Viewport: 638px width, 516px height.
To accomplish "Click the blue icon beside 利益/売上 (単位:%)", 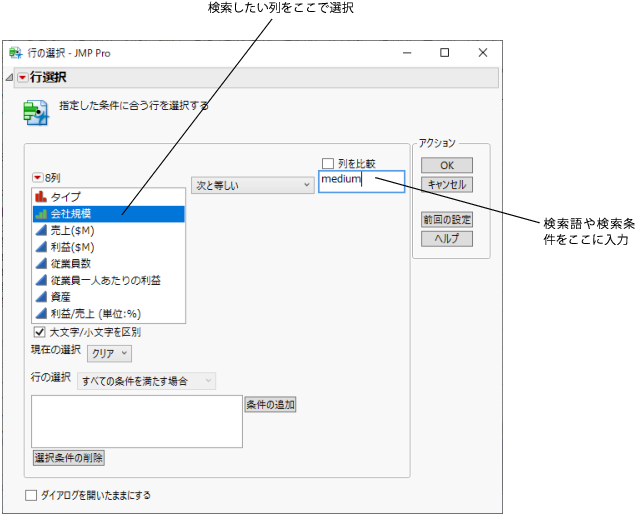I will pos(41,314).
